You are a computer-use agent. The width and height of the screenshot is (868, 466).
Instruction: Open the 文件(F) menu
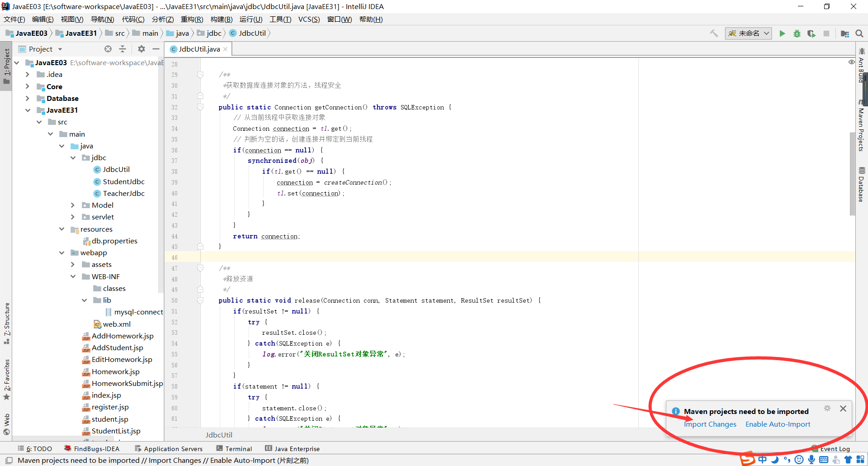pos(14,19)
